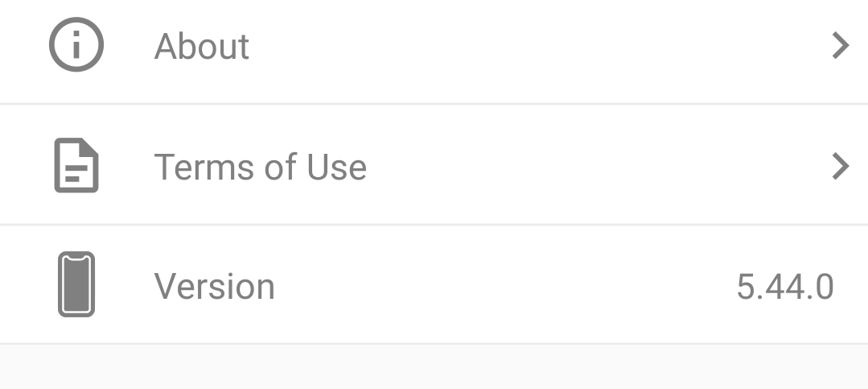Open Terms of Use via right chevron
The image size is (868, 389).
[840, 167]
